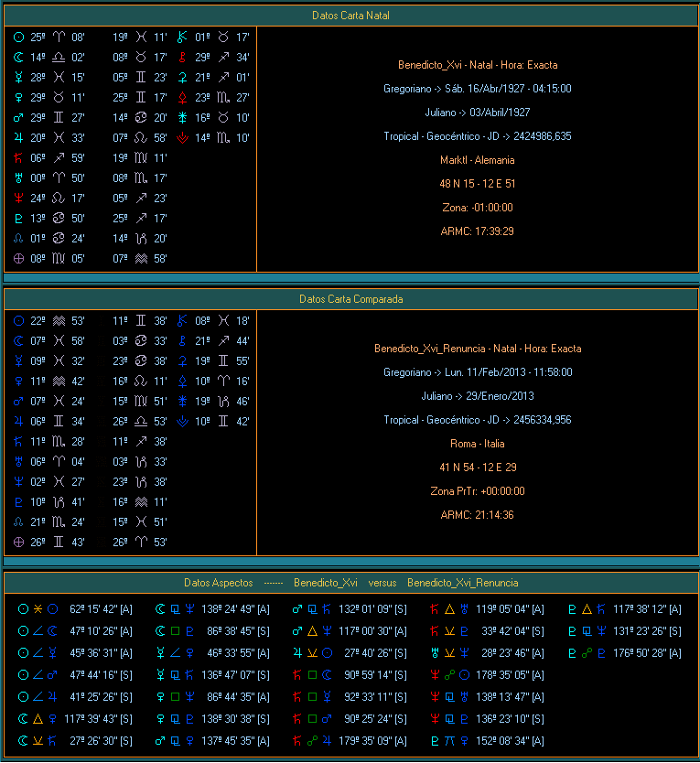Click the Mars glyph beside 07º Pisces 24'
The height and width of the screenshot is (763, 700).
(18, 402)
